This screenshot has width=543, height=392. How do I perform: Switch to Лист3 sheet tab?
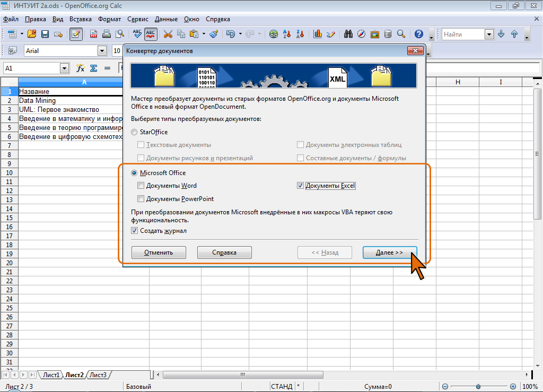pos(98,374)
